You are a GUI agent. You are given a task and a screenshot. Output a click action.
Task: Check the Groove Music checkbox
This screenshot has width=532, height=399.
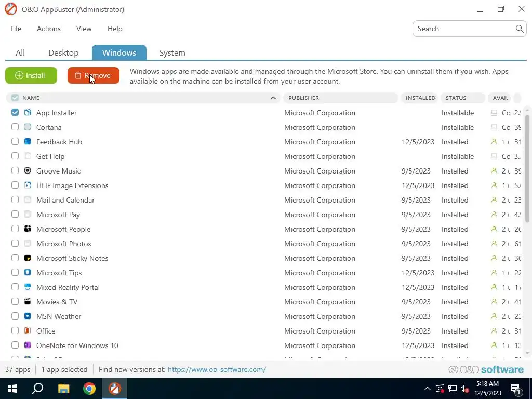[x=15, y=170]
